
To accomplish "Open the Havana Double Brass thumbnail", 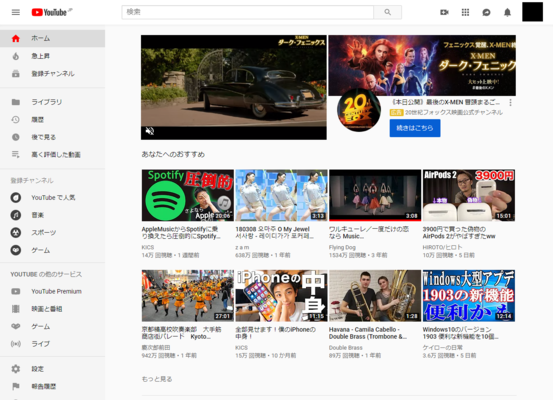I will pos(375,296).
